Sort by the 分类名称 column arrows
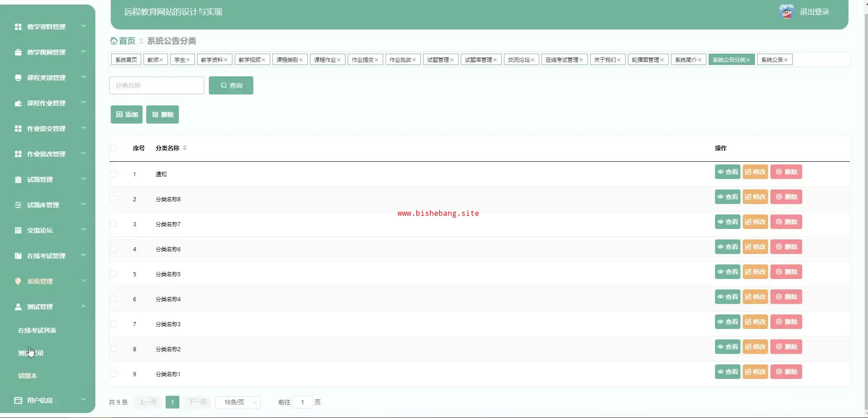Image resolution: width=868 pixels, height=418 pixels. click(x=185, y=148)
